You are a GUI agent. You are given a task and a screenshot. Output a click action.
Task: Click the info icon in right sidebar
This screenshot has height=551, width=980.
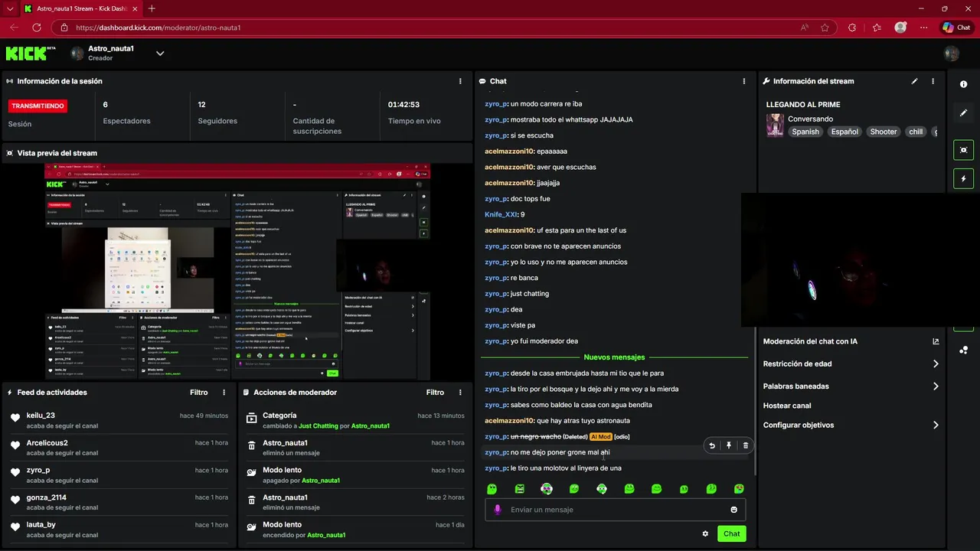(x=964, y=84)
